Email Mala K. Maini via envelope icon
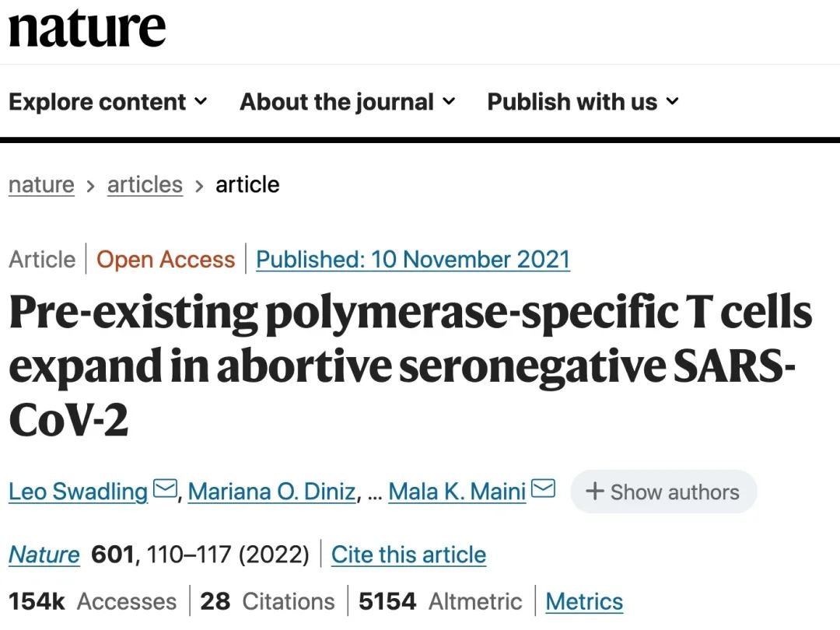The image size is (840, 630). pyautogui.click(x=543, y=489)
